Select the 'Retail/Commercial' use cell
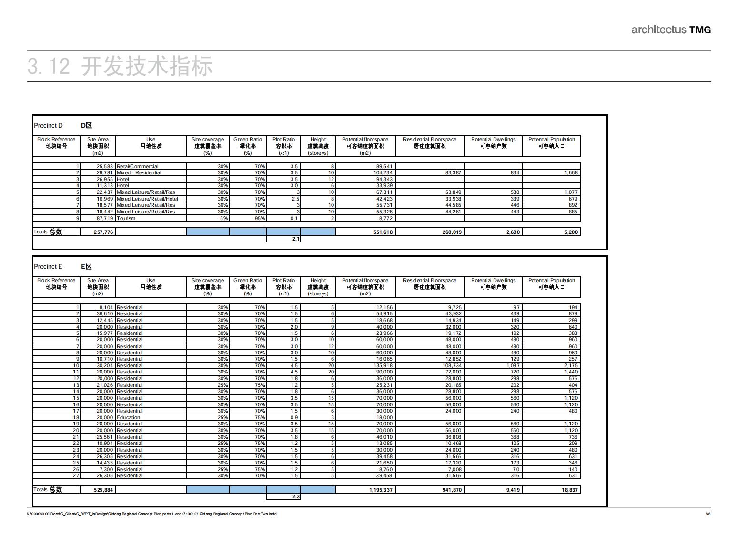 point(151,166)
